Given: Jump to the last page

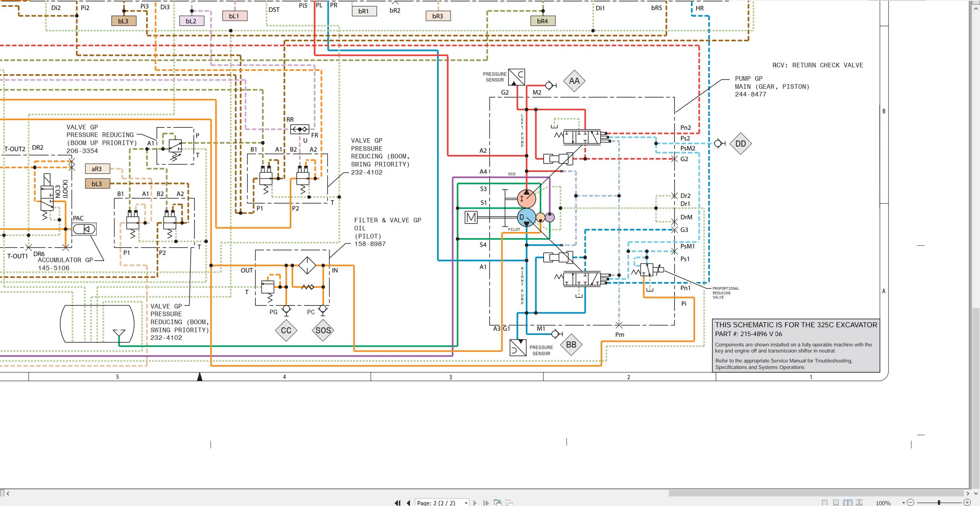Looking at the screenshot, I should (x=486, y=503).
